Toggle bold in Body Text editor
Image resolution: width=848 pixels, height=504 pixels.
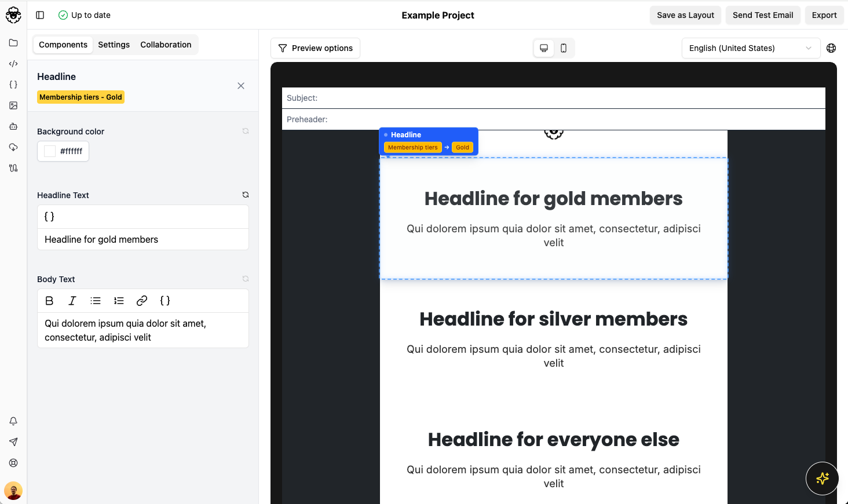(x=49, y=301)
